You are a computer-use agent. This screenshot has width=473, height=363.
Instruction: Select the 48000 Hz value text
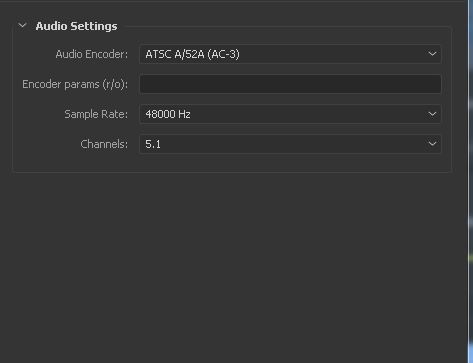tap(168, 114)
